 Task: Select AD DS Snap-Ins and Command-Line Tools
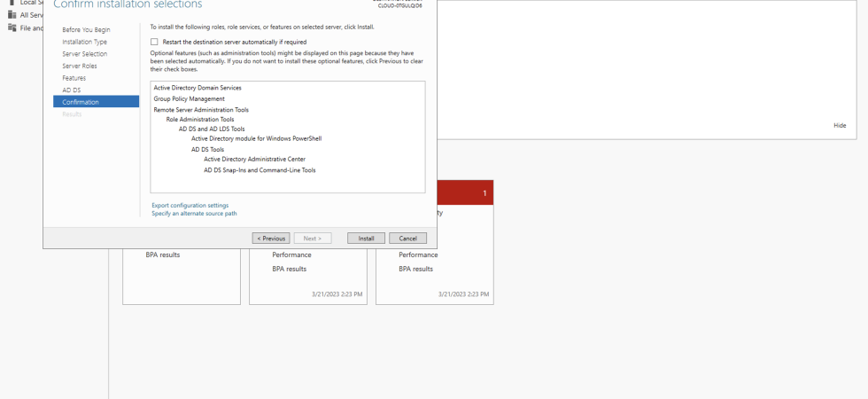260,170
